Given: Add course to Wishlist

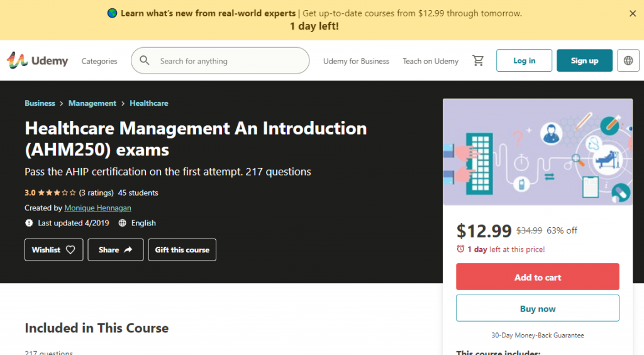Looking at the screenshot, I should (x=53, y=250).
